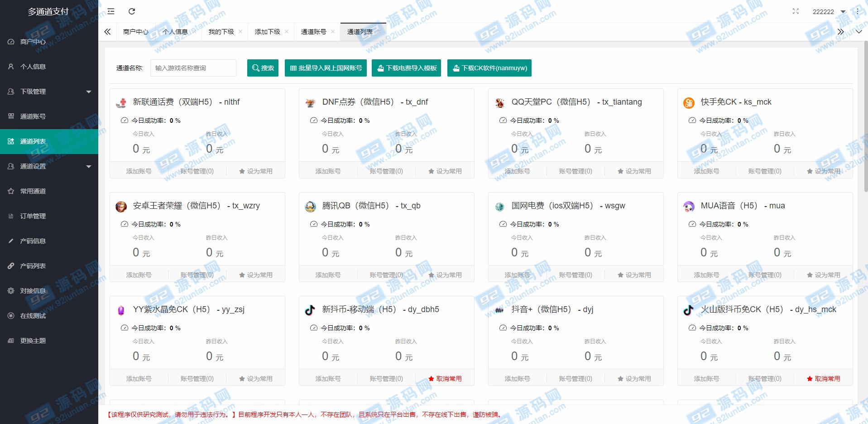Screen dimensions: 868x424
Task: Click 取消常用 on 新抖币-移动端 card
Action: coord(445,379)
